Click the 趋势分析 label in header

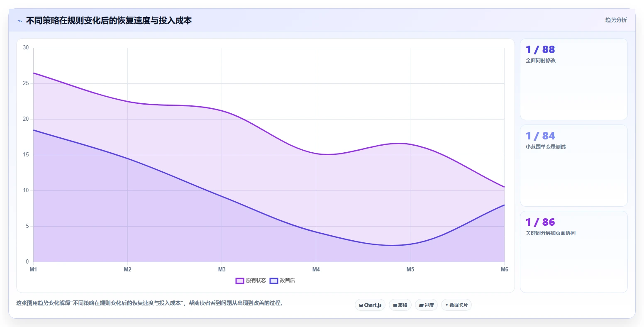point(616,20)
